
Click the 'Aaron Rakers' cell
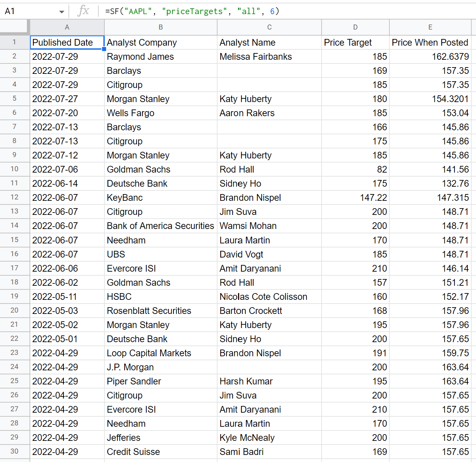pos(269,113)
